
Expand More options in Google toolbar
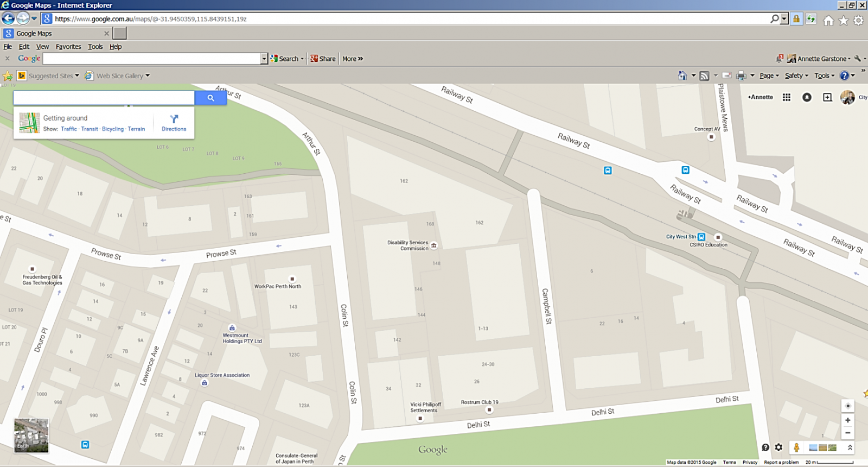[x=353, y=59]
